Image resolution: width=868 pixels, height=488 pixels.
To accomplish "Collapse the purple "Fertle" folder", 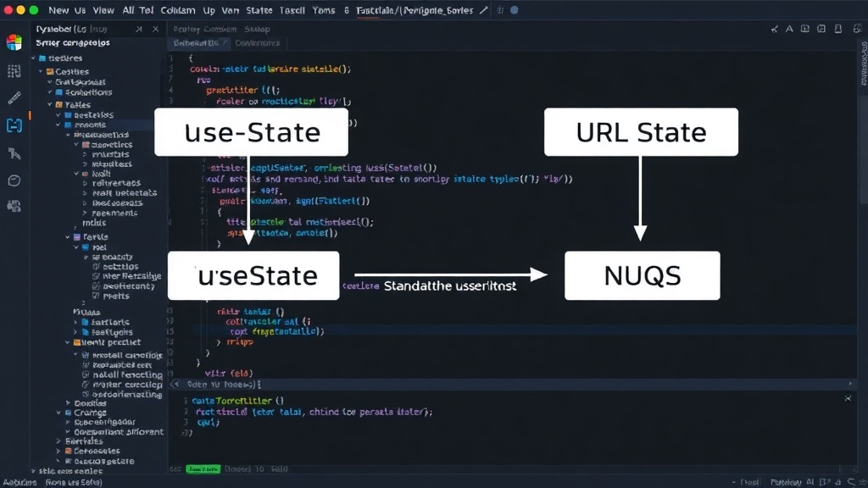I will 68,237.
